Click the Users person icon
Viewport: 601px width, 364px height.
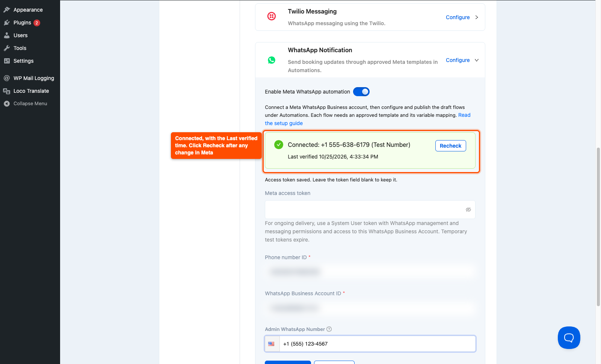[7, 35]
